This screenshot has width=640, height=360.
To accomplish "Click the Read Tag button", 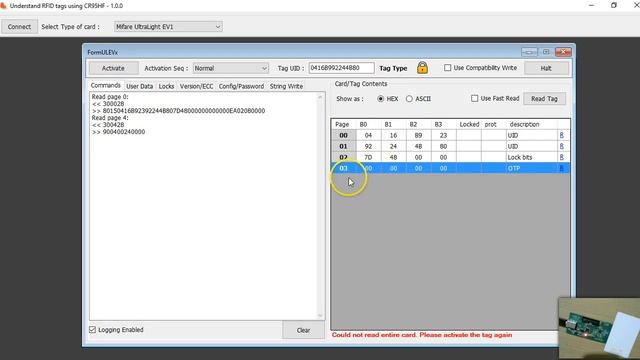I will pyautogui.click(x=544, y=99).
